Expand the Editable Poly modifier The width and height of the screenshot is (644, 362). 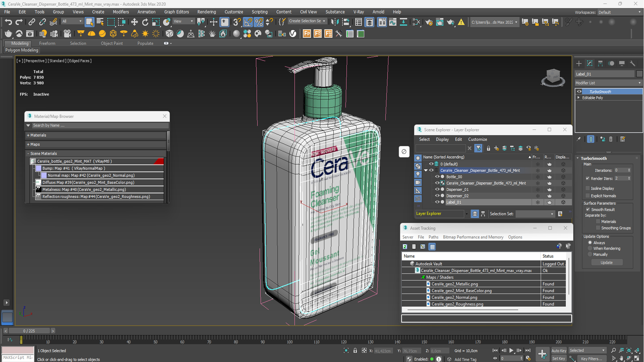pyautogui.click(x=579, y=98)
